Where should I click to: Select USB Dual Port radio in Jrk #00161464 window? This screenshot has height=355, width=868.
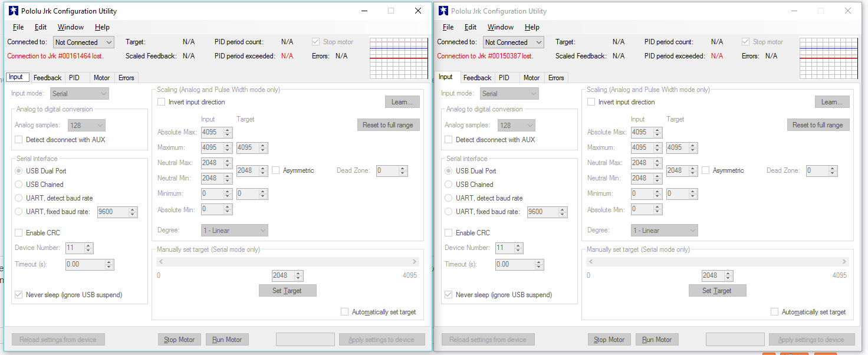coord(19,171)
